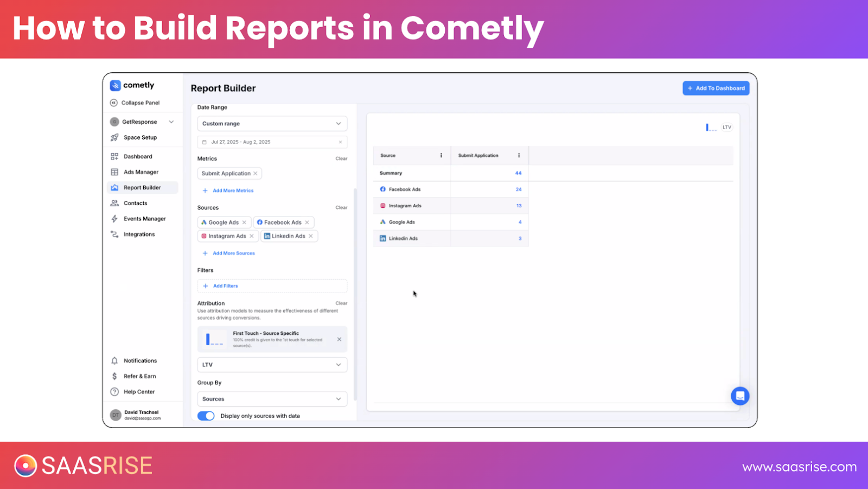Select the First Touch attribution card
868x489 pixels.
tap(272, 339)
